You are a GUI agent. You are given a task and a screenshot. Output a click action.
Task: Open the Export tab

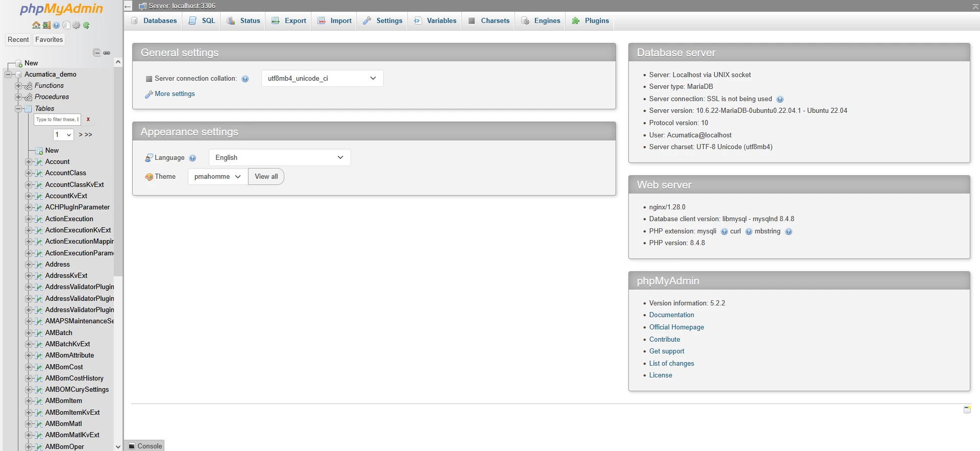point(288,21)
